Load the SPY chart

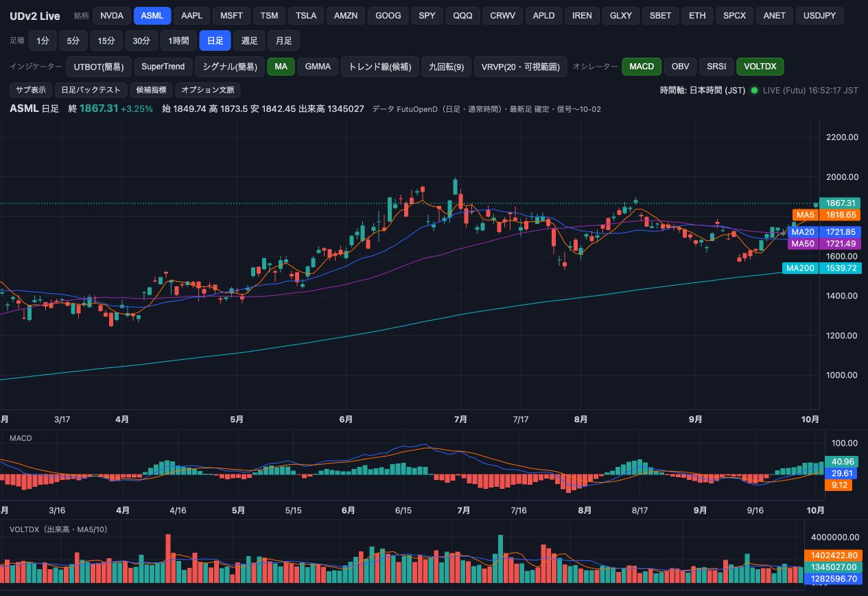(427, 16)
